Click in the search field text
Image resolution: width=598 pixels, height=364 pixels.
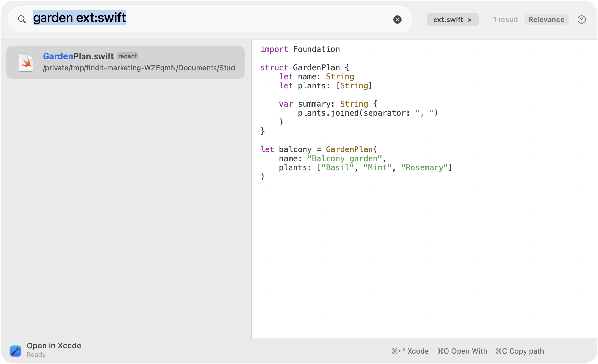coord(80,18)
